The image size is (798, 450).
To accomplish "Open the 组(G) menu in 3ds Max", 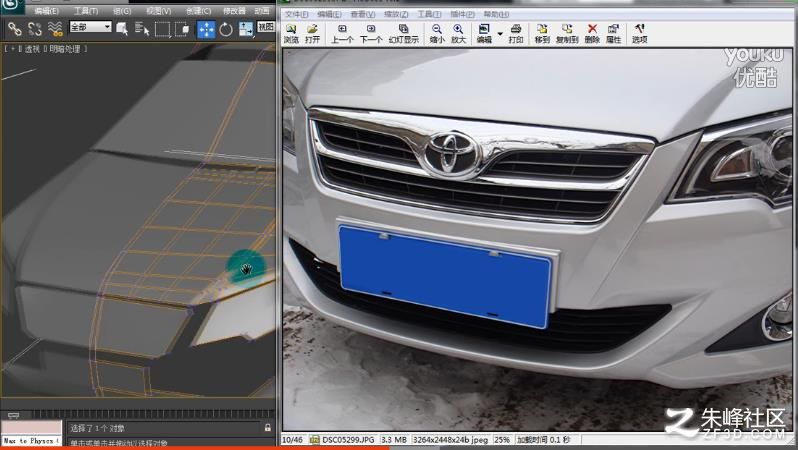I will (x=122, y=11).
